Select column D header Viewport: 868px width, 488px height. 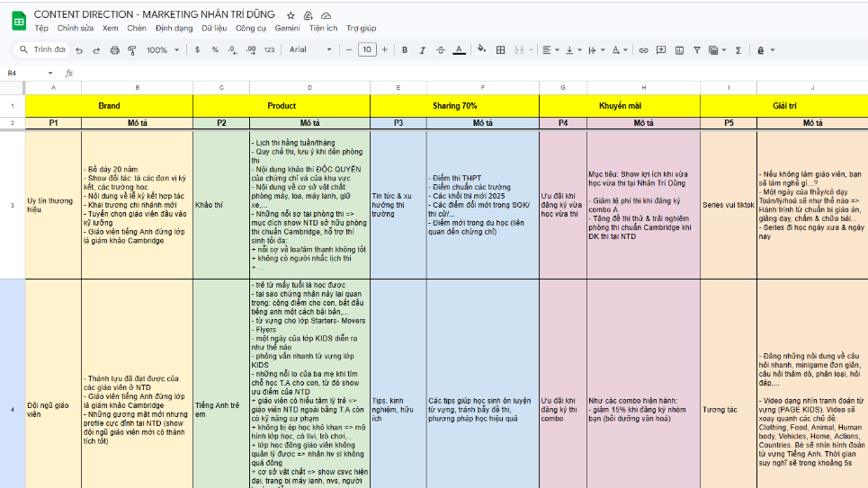pos(310,87)
